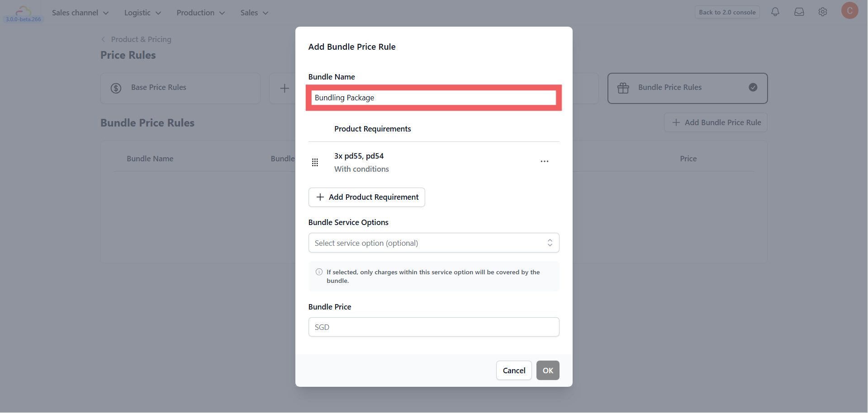Cancel the bundle price rule dialog
868x413 pixels.
tap(514, 371)
